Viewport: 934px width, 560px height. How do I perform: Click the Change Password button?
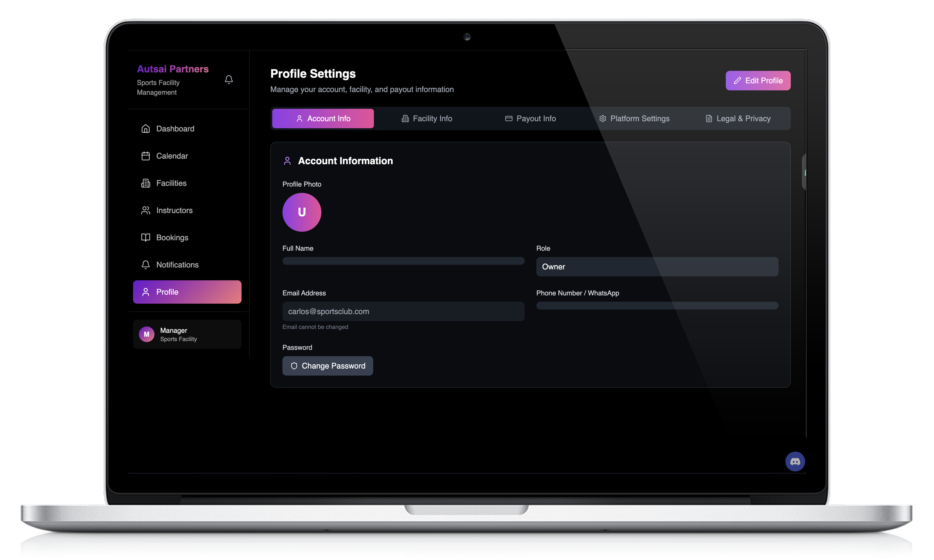click(328, 366)
